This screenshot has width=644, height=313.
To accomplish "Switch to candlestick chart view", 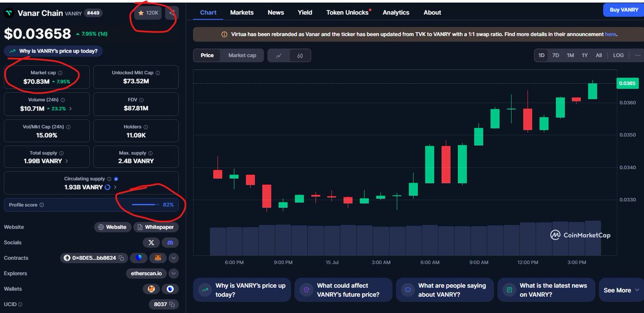I will (x=300, y=55).
